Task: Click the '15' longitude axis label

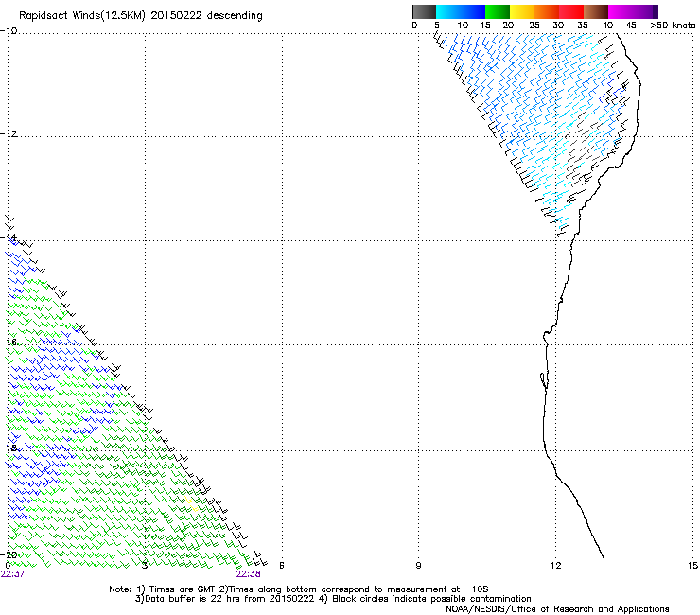Action: (692, 566)
